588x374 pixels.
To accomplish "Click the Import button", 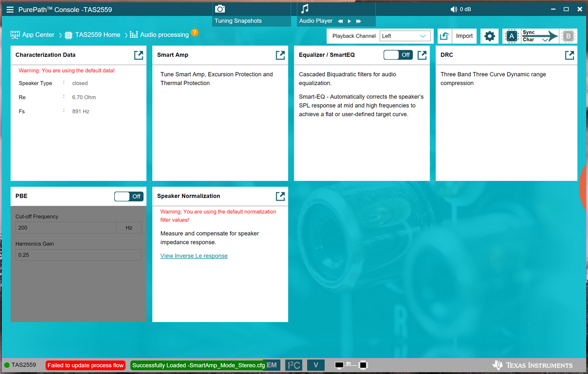I will point(464,36).
